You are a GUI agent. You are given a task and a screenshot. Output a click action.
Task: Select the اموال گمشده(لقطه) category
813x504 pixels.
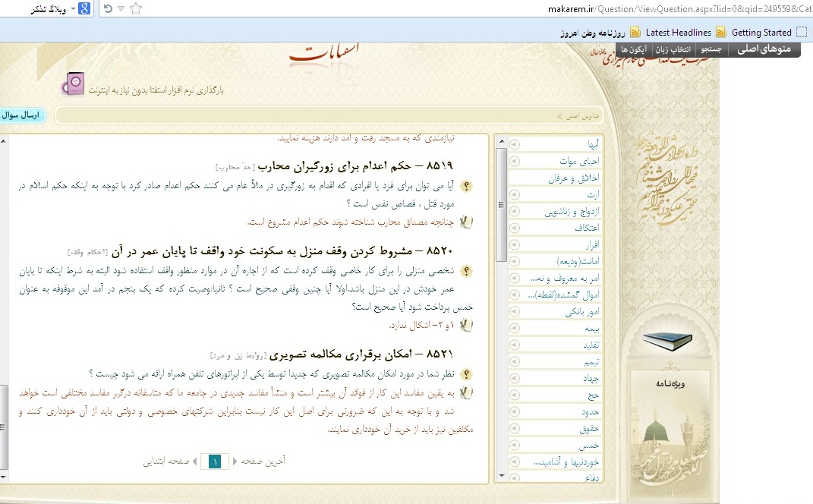tap(563, 295)
